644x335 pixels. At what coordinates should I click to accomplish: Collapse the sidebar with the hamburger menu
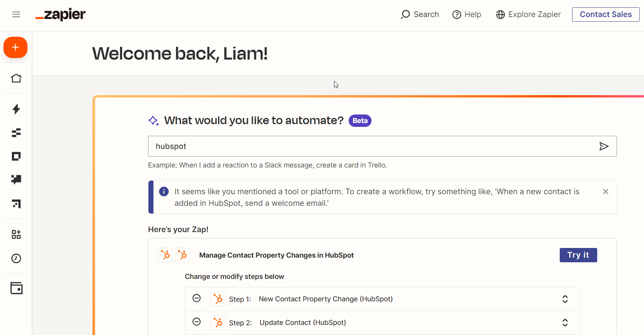[16, 14]
